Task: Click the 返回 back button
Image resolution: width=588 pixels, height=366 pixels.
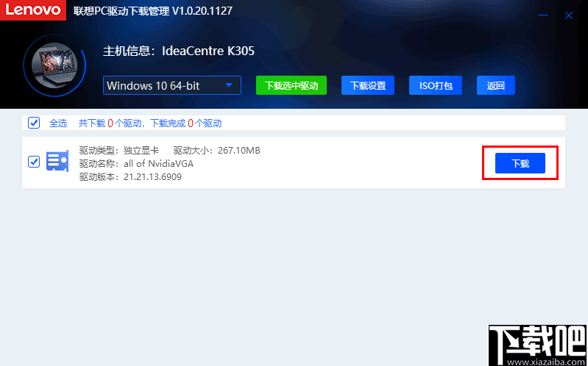Action: coord(496,85)
